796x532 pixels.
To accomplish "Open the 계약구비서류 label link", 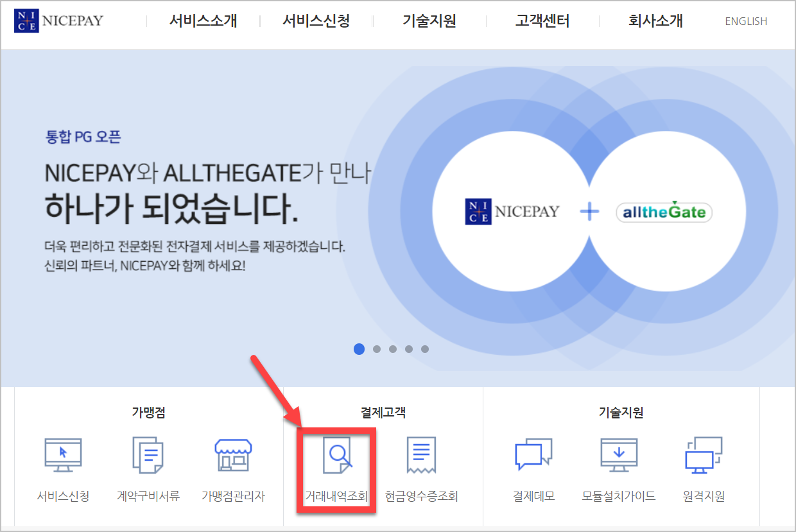I will [x=148, y=496].
